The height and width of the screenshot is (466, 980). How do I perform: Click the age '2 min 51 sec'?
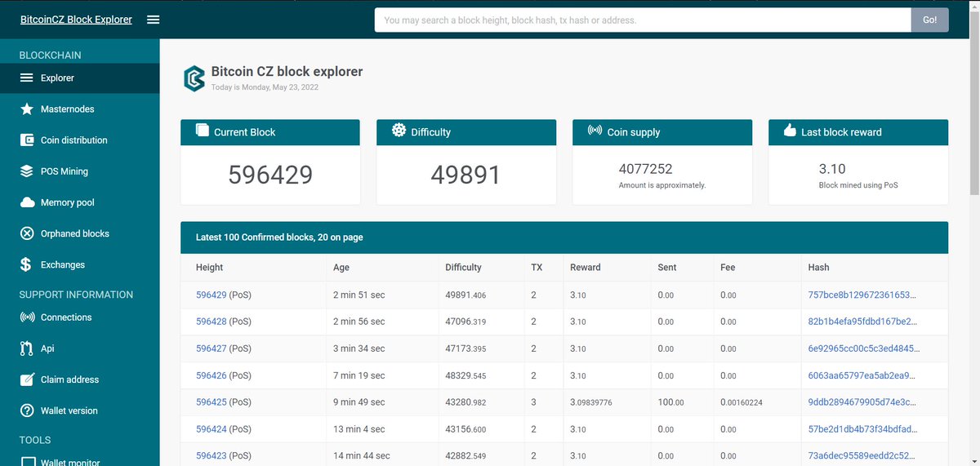click(359, 295)
